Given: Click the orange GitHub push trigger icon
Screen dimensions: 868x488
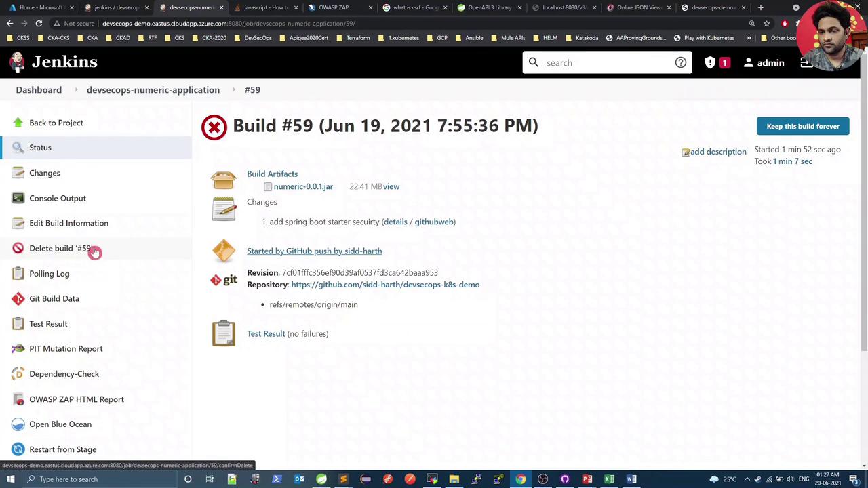Looking at the screenshot, I should pyautogui.click(x=223, y=251).
